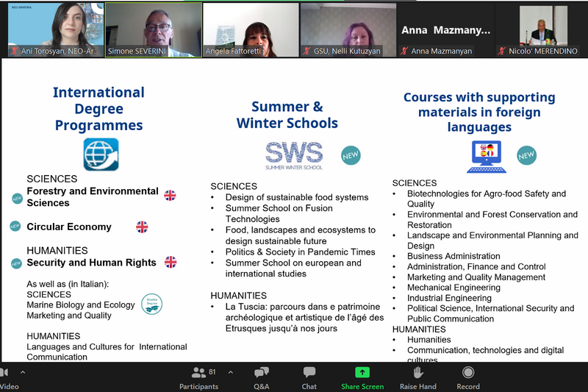Viewport: 588px width, 392px height.
Task: Click 'Languages and Cultures for International Communication'
Action: tap(107, 352)
